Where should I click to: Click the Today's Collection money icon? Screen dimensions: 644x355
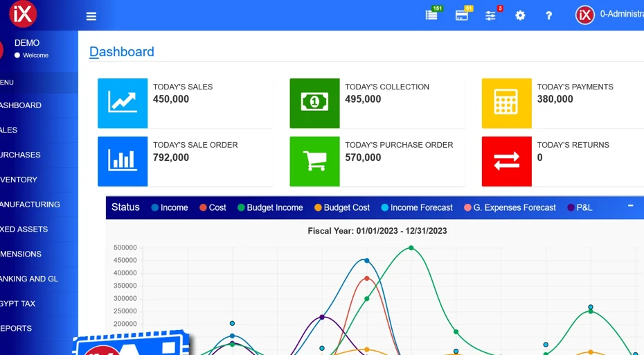coord(314,103)
